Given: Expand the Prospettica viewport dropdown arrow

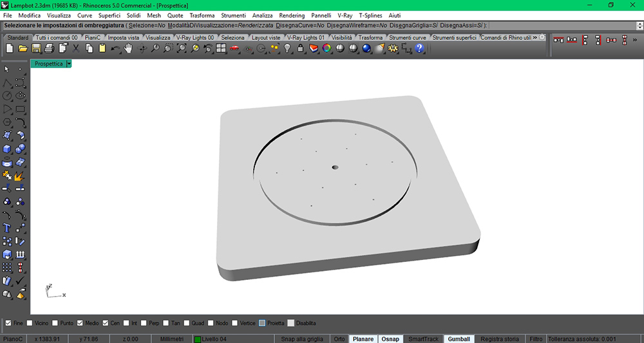Looking at the screenshot, I should pyautogui.click(x=69, y=64).
